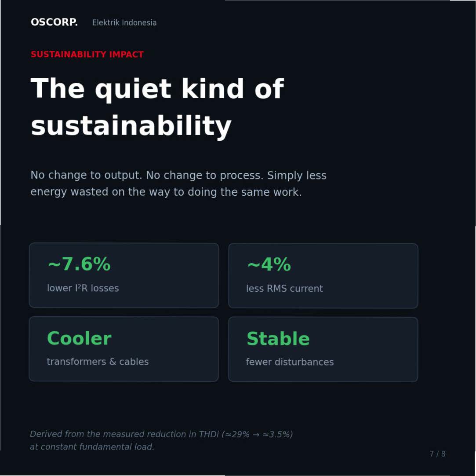The width and height of the screenshot is (476, 476).
Task: Click the 7 / 8 page indicator
Action: pyautogui.click(x=437, y=454)
